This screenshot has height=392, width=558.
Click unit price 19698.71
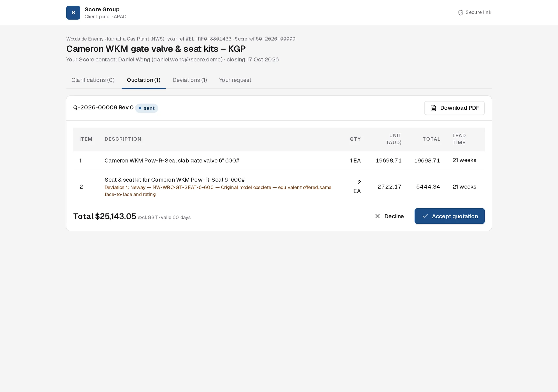point(389,161)
